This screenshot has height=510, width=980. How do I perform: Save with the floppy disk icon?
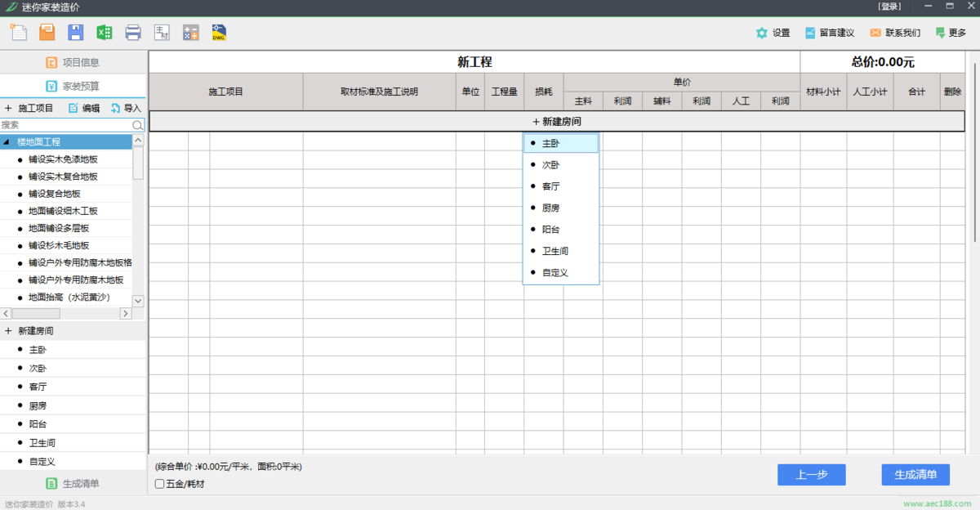[x=76, y=33]
